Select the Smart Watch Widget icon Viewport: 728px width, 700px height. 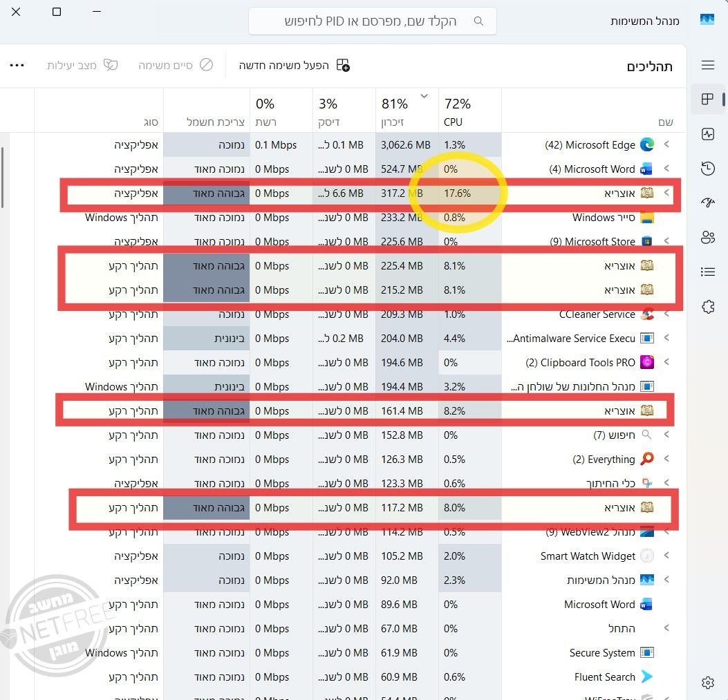click(x=646, y=556)
